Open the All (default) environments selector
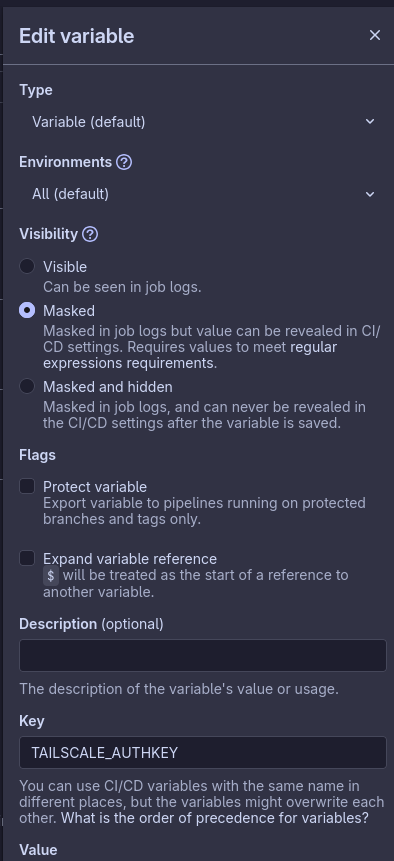Screen dimensions: 394x861 pos(202,194)
